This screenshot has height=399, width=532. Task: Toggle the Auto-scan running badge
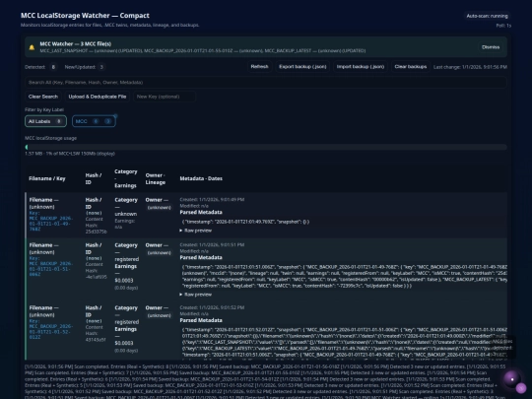pos(488,16)
